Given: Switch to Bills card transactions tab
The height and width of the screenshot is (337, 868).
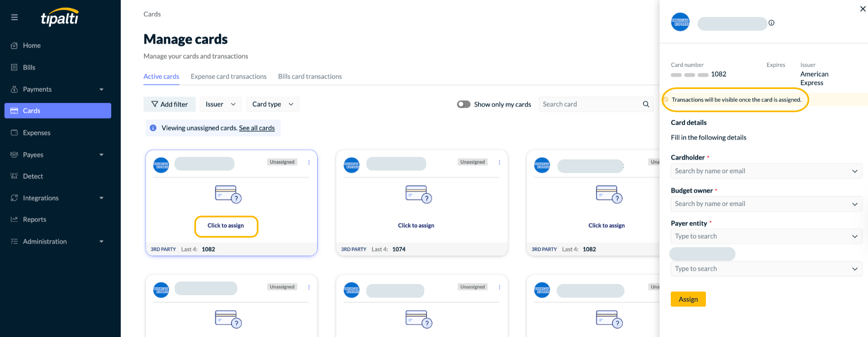Looking at the screenshot, I should pos(310,77).
